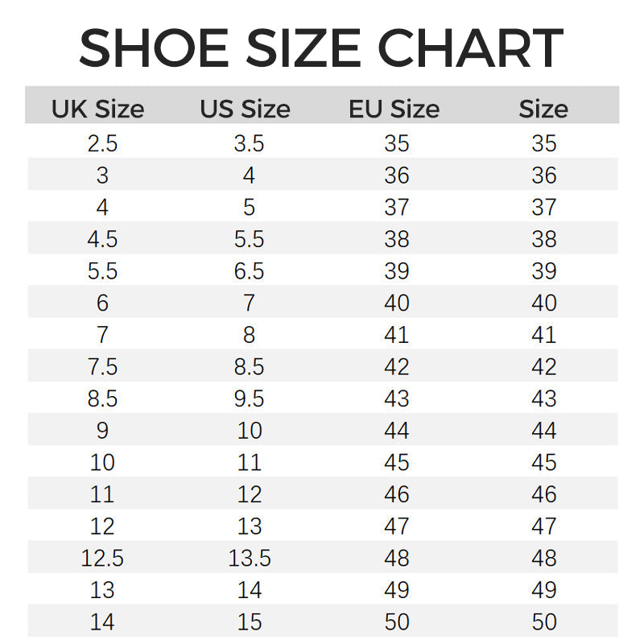Click the SHOE SIZE CHART title
This screenshot has width=644, height=644.
[x=321, y=48]
